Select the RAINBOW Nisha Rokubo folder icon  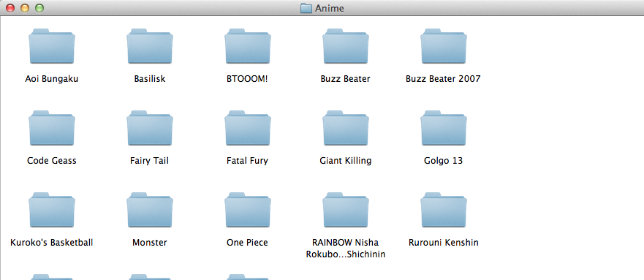[x=346, y=210]
